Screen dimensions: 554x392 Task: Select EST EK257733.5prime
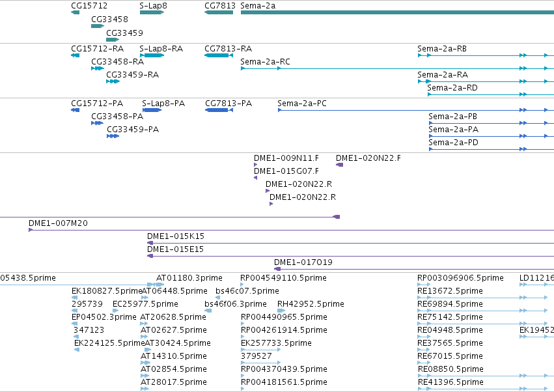[261, 350]
